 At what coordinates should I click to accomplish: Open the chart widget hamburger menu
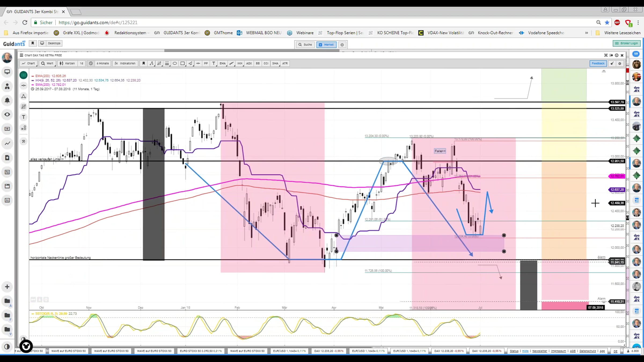21,55
